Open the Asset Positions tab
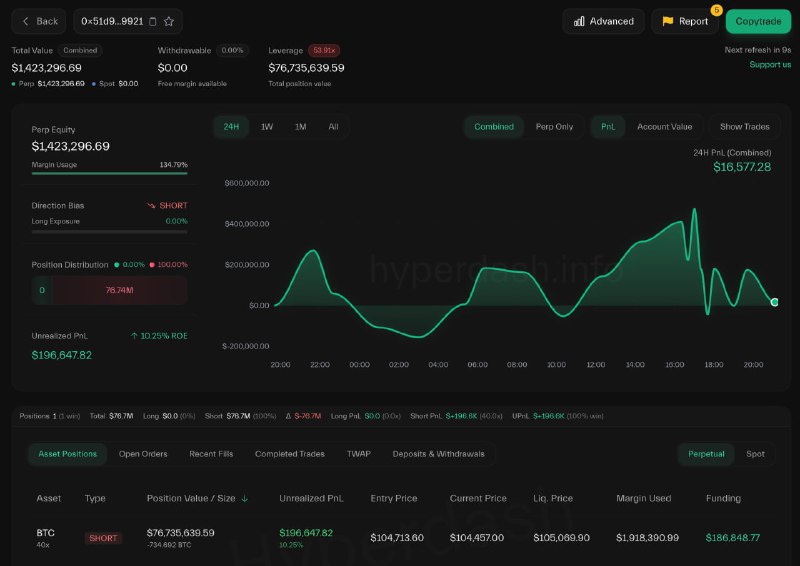 67,454
